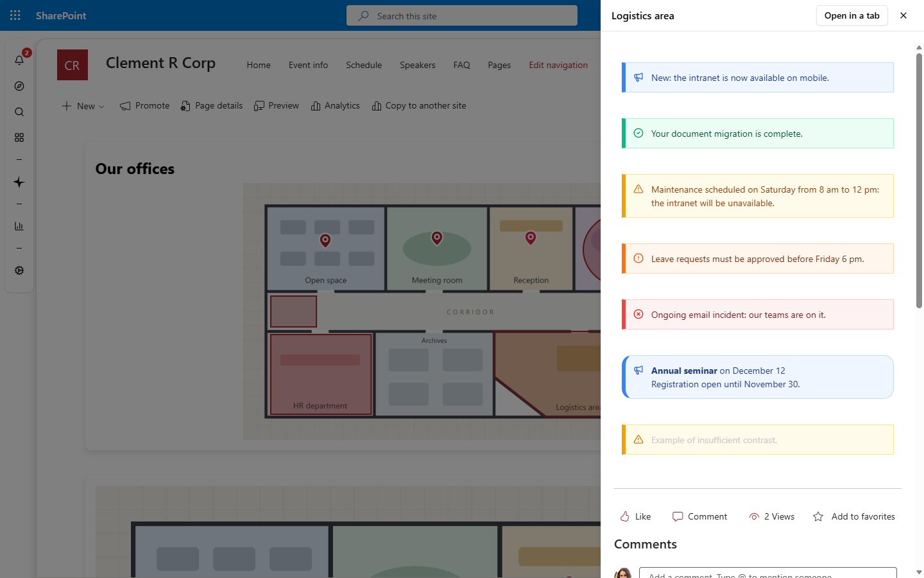
Task: Add the page to favorites
Action: 854,516
